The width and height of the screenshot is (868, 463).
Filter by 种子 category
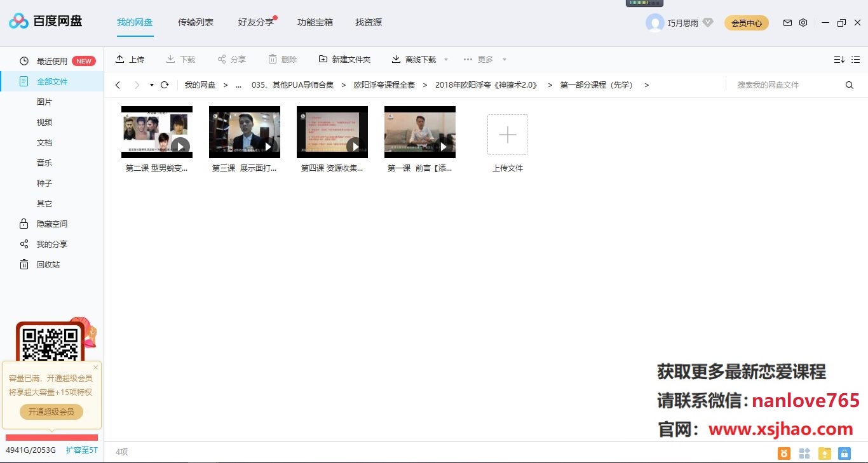point(44,183)
